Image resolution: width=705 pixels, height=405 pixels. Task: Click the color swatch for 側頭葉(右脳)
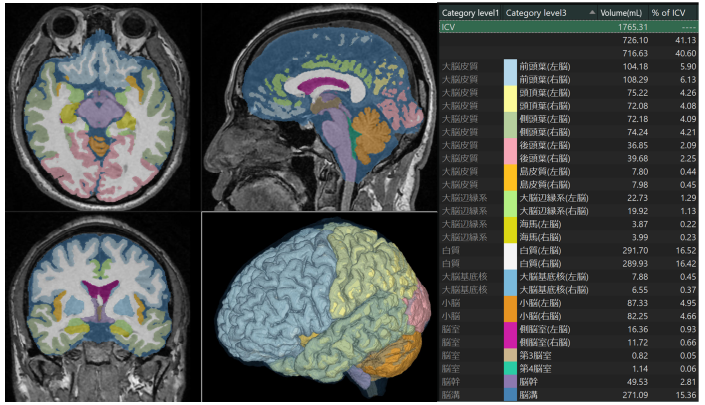(x=510, y=132)
